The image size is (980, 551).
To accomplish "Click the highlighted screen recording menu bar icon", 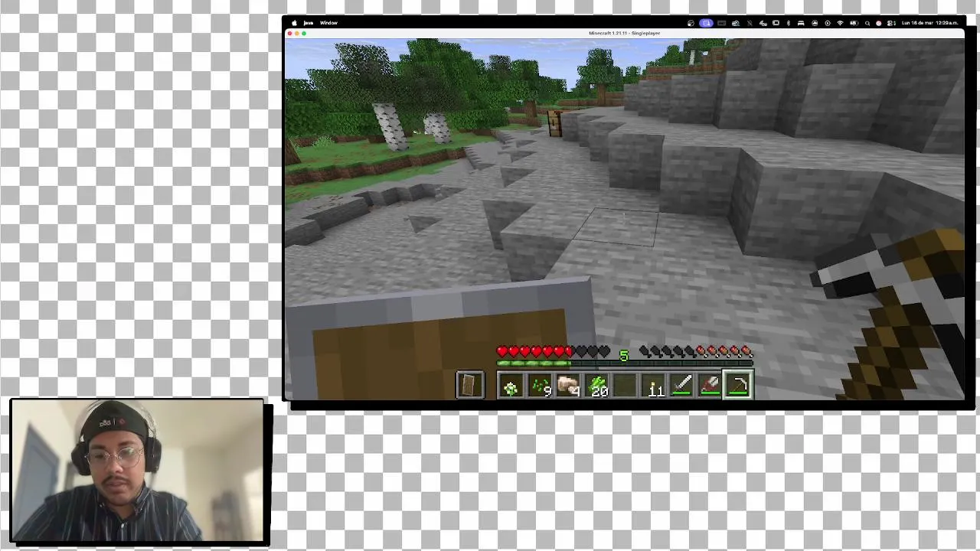I will (x=706, y=23).
